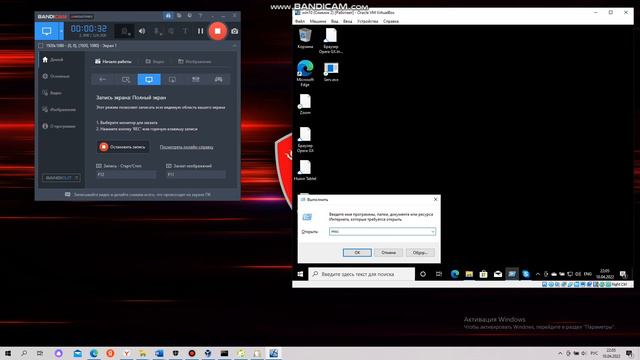640x360 pixels.
Task: Open the host Windows Start button
Action: point(8,353)
